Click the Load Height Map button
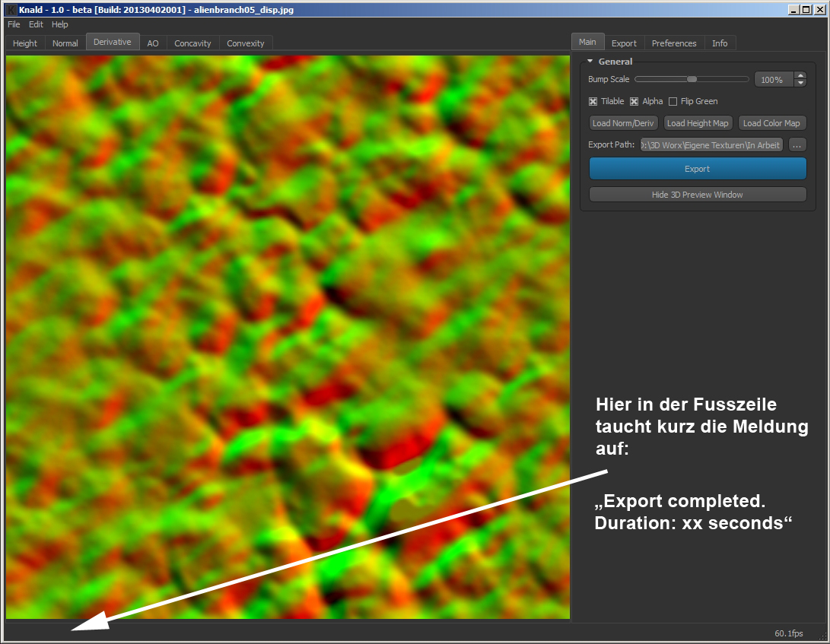Image resolution: width=830 pixels, height=644 pixels. [698, 123]
